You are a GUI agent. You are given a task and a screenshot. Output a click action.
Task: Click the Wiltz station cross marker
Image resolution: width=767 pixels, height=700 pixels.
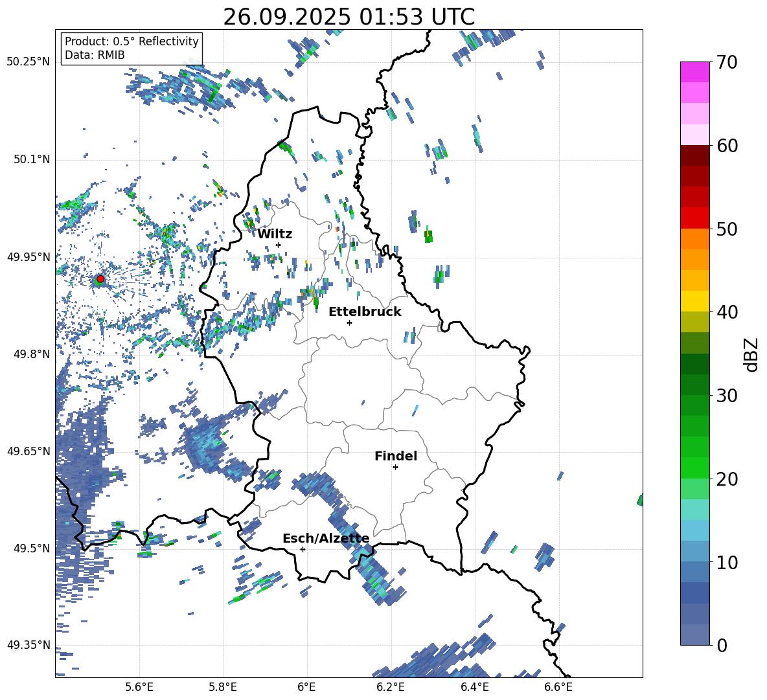(x=279, y=245)
